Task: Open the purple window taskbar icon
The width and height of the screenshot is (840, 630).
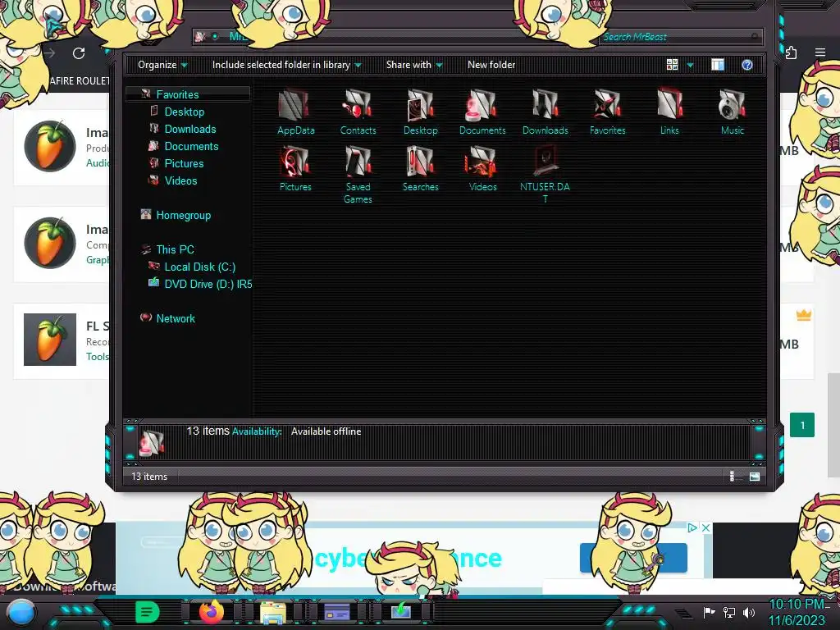Action: (x=337, y=612)
